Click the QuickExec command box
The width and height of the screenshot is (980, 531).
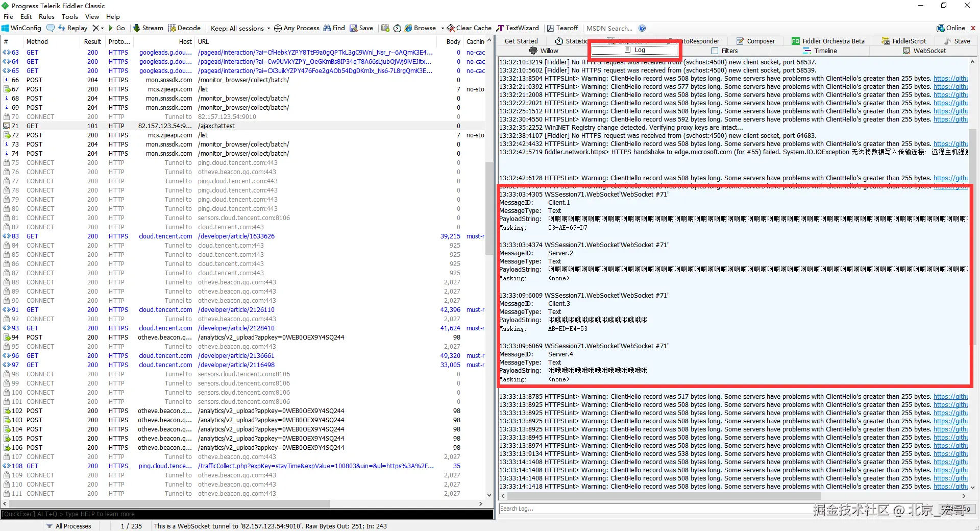[x=247, y=514]
